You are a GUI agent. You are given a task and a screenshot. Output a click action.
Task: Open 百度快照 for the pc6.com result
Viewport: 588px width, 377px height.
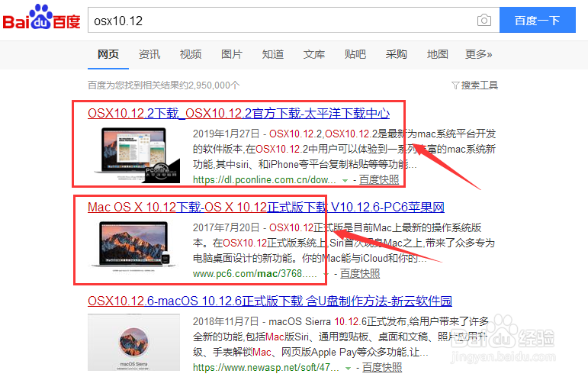click(x=360, y=273)
